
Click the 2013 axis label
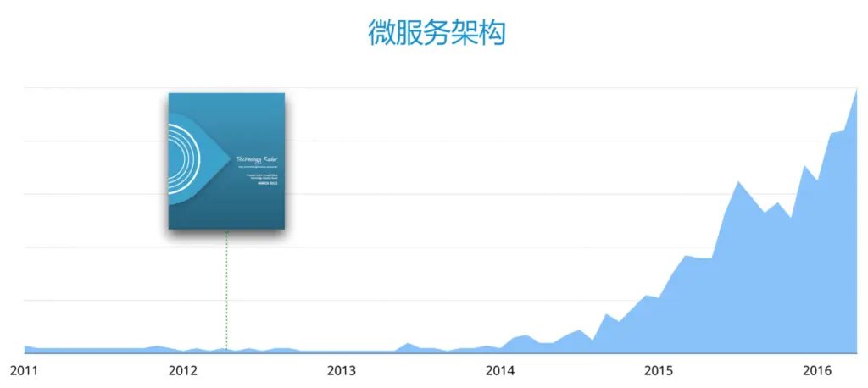point(342,370)
